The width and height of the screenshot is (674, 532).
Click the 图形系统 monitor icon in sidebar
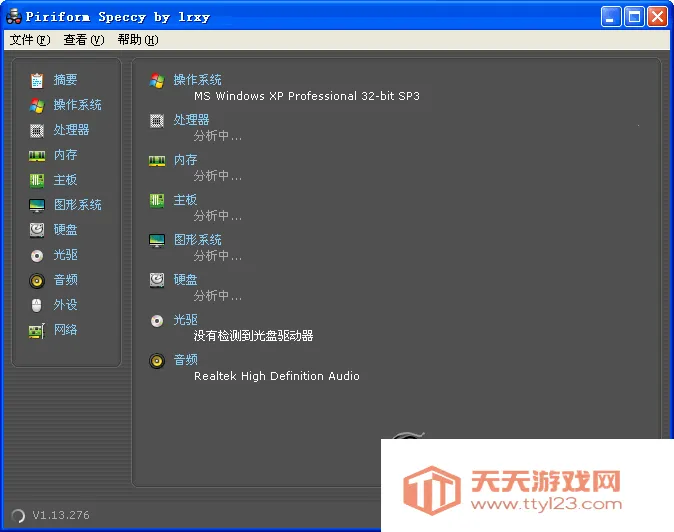coord(37,205)
